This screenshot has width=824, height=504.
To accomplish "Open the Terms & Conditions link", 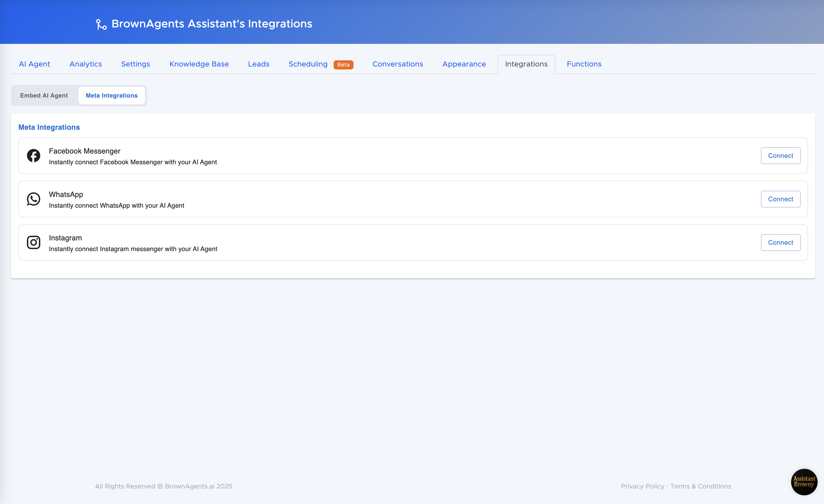I will point(700,486).
